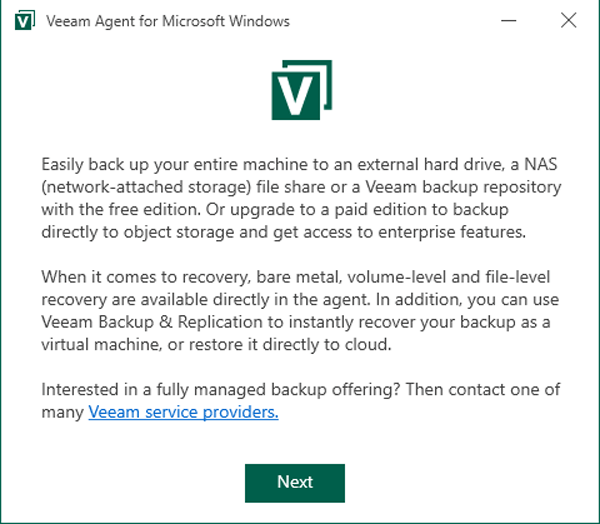Click the Veeam Agent for Microsoft Windows title
Viewport: 600px width, 524px height.
168,21
